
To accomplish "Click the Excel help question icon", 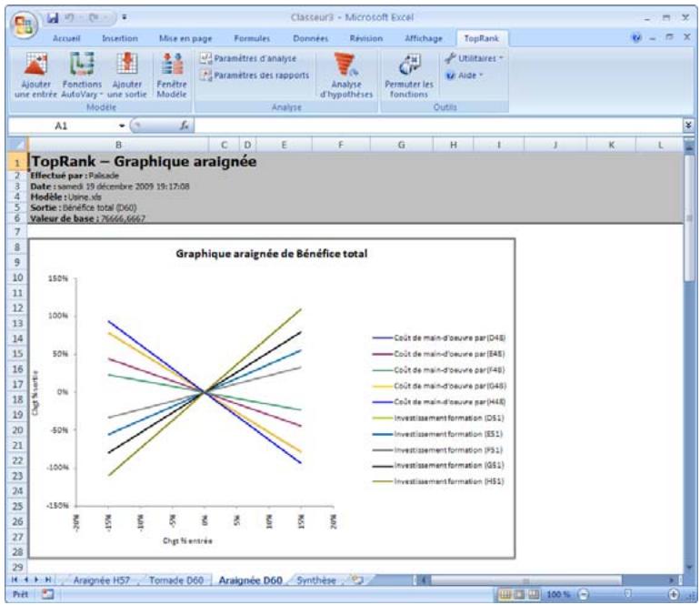I will [x=636, y=37].
